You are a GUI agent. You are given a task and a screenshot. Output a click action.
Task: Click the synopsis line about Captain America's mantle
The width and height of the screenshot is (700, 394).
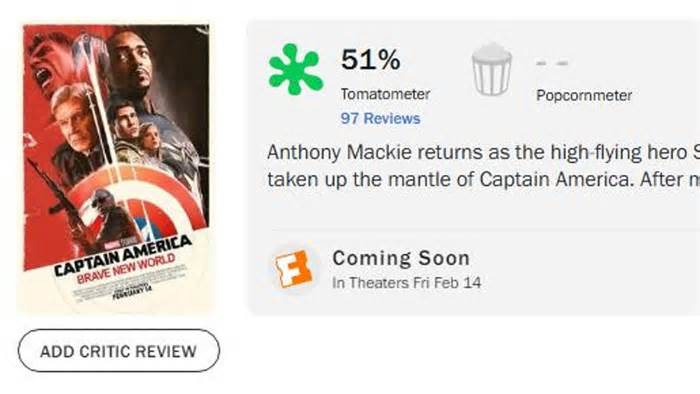pos(483,180)
